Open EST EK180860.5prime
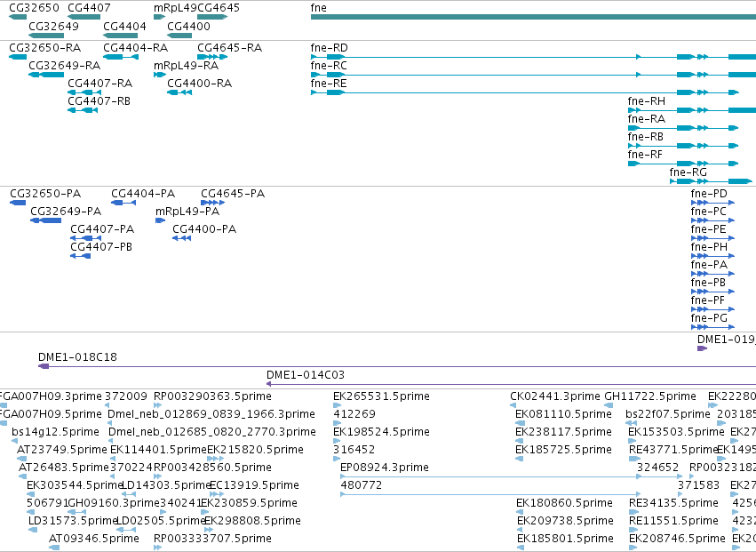This screenshot has height=552, width=756. [565, 503]
